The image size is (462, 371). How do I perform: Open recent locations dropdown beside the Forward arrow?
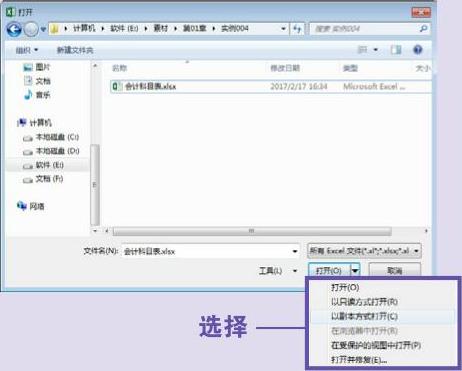tap(43, 29)
